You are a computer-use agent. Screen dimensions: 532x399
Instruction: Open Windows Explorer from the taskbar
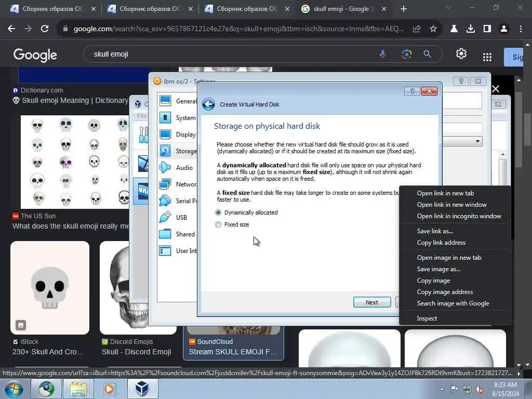pos(79,389)
